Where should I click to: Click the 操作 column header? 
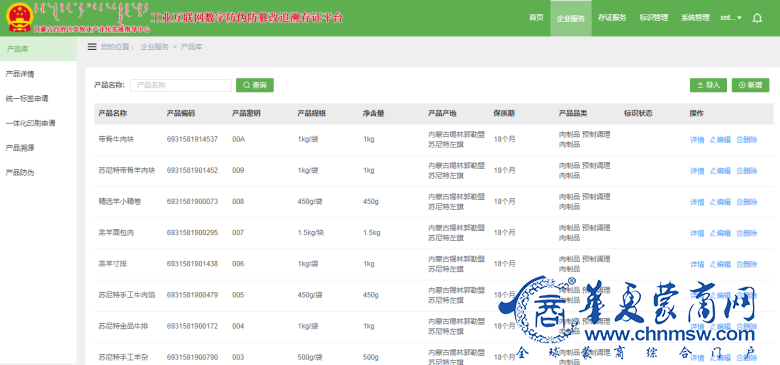(697, 113)
